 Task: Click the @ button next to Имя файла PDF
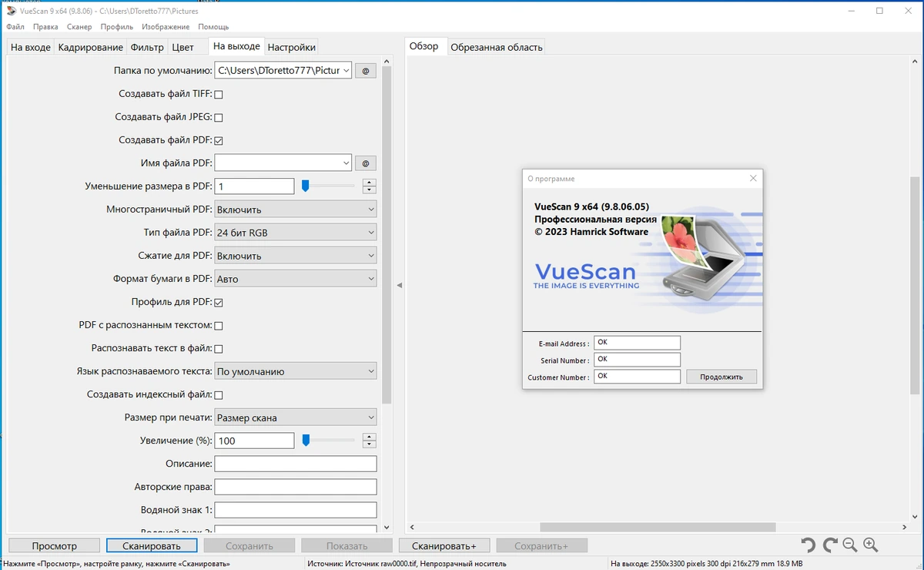click(365, 163)
